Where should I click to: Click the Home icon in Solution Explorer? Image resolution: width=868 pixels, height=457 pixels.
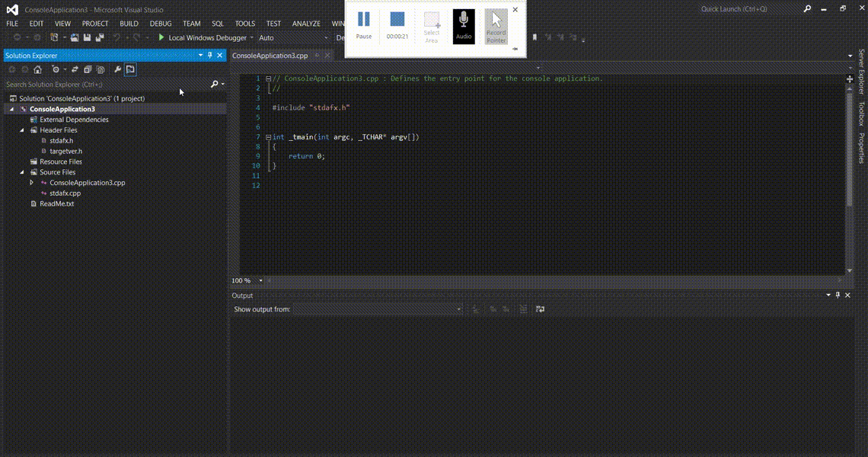(x=37, y=70)
